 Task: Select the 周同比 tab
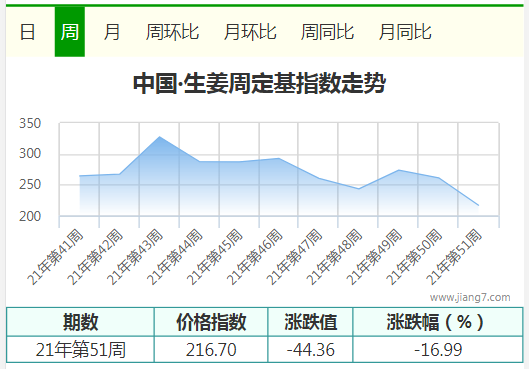click(x=327, y=32)
